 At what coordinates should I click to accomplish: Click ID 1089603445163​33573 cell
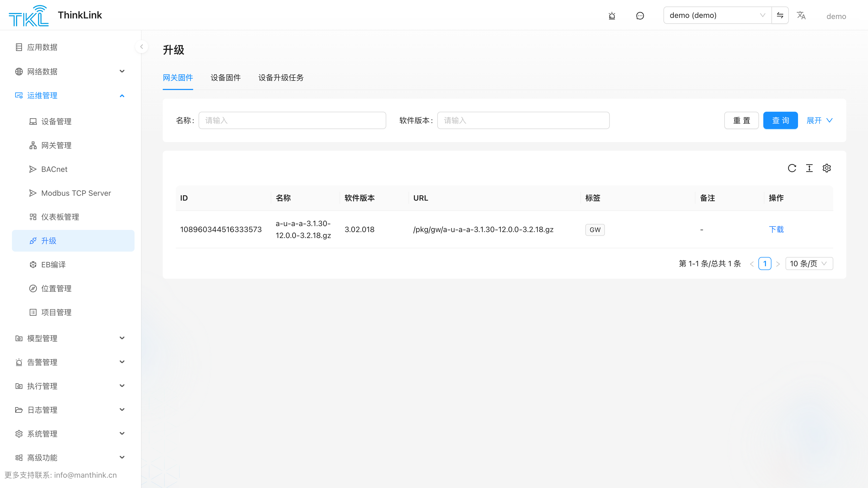221,229
